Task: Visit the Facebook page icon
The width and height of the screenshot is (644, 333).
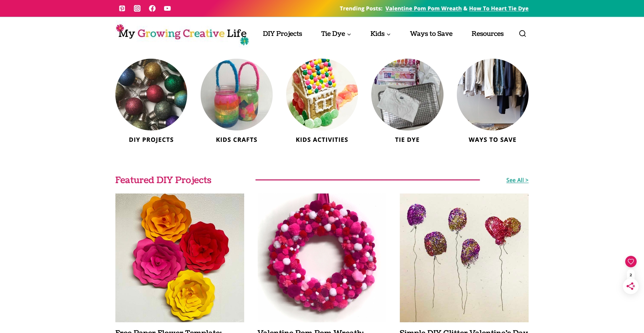Action: pyautogui.click(x=152, y=8)
